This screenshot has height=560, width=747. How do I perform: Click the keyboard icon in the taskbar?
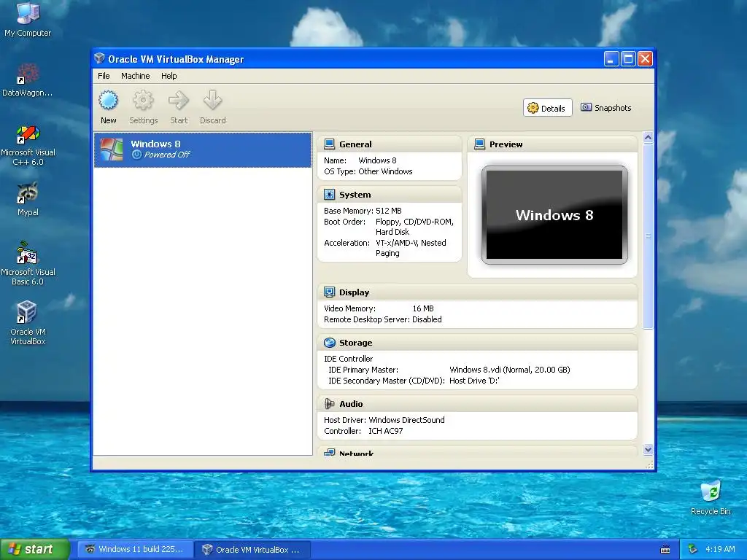coord(665,550)
